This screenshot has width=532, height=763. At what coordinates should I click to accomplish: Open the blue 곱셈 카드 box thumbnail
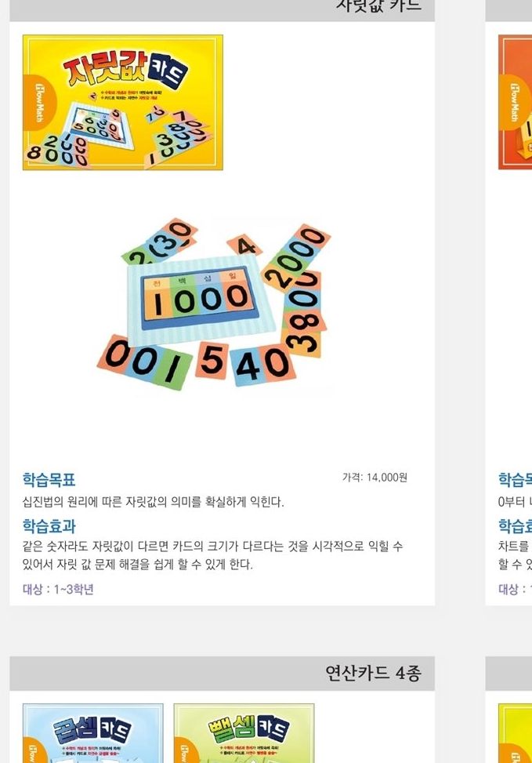click(93, 733)
